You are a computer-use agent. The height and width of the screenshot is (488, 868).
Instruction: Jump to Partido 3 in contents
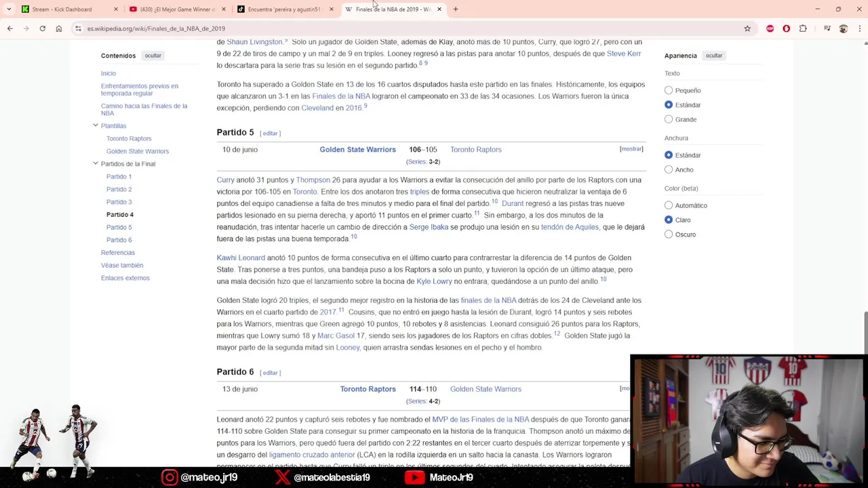(x=119, y=202)
